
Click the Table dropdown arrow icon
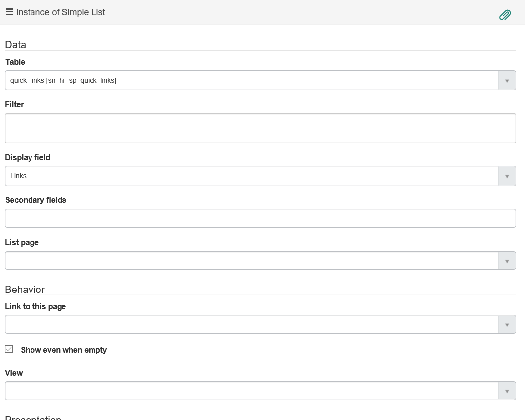[x=507, y=80]
